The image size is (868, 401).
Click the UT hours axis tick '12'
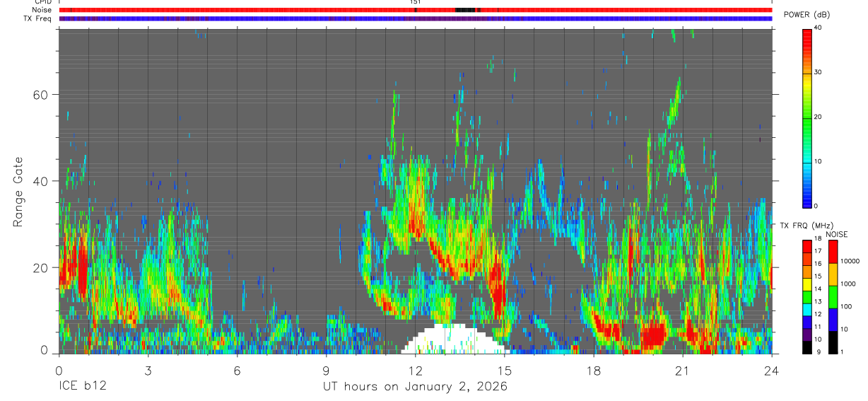point(416,370)
